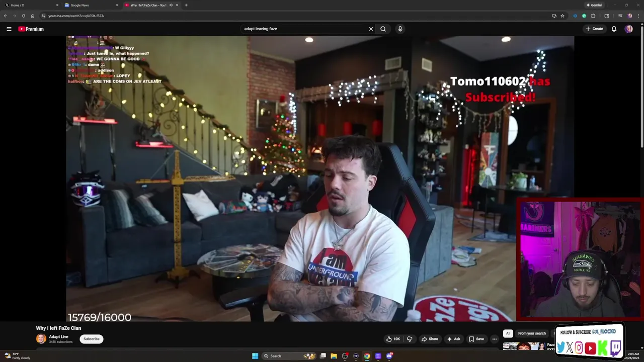Dislike the video
The height and width of the screenshot is (362, 644).
point(410,339)
